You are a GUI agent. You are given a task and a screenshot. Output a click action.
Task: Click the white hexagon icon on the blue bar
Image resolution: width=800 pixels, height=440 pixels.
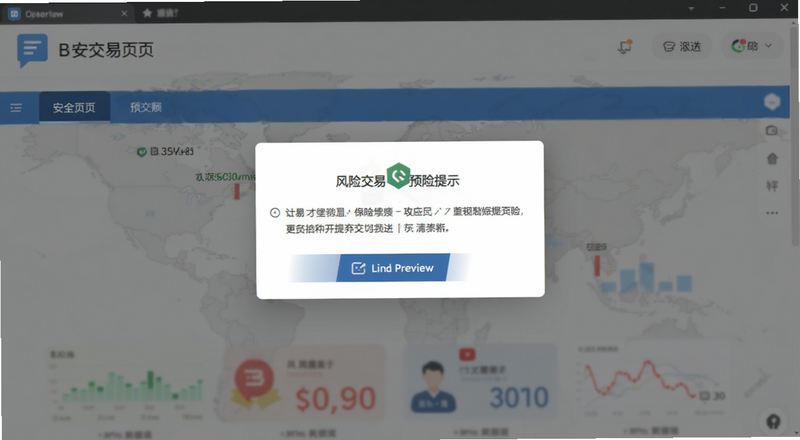click(x=772, y=102)
